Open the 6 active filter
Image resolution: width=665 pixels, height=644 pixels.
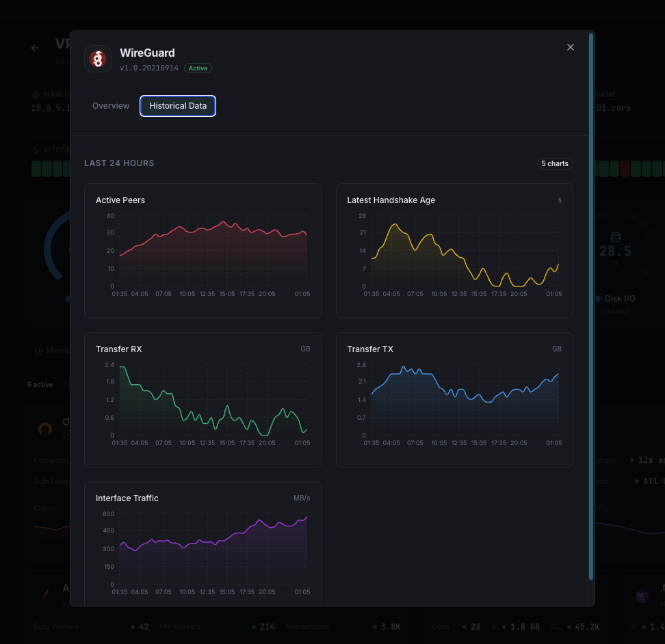[40, 384]
